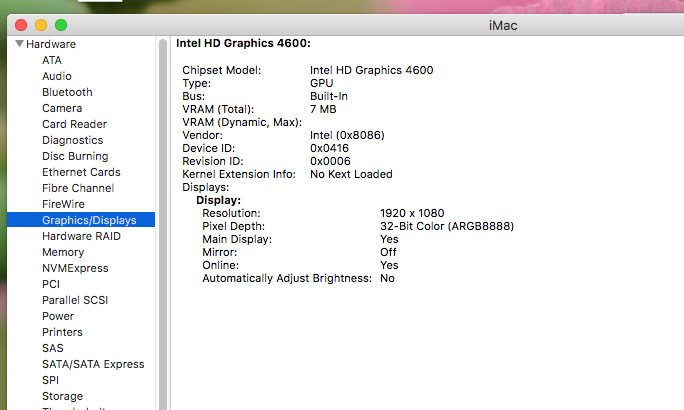Select the highlighted Graphics/Displays item

pos(89,220)
